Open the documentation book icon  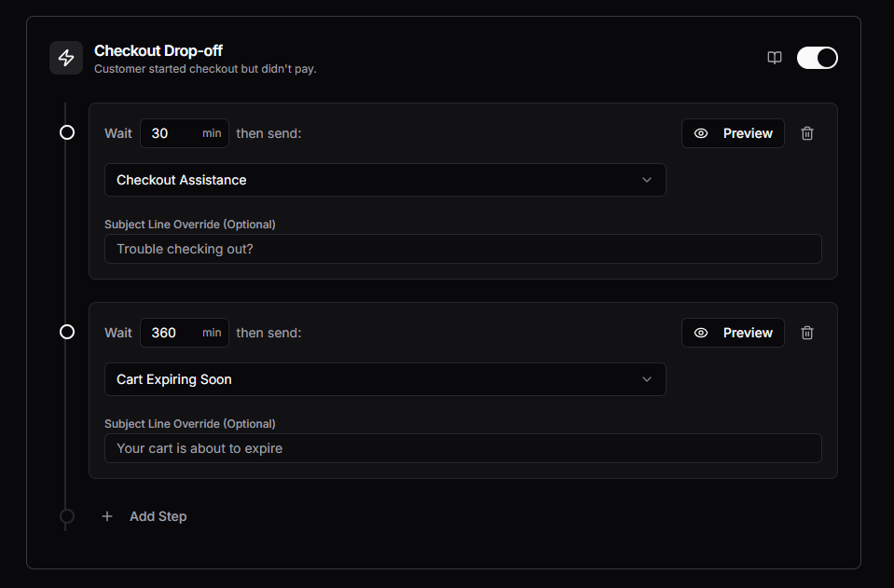tap(774, 57)
